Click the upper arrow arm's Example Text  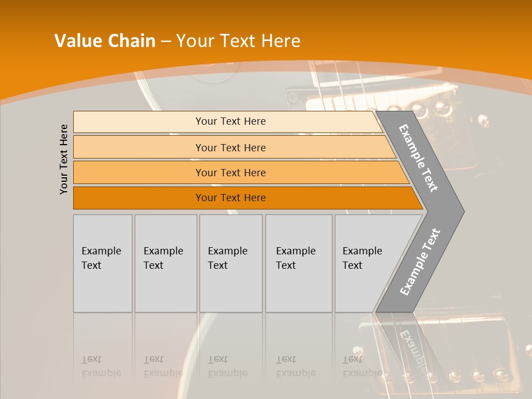[419, 158]
